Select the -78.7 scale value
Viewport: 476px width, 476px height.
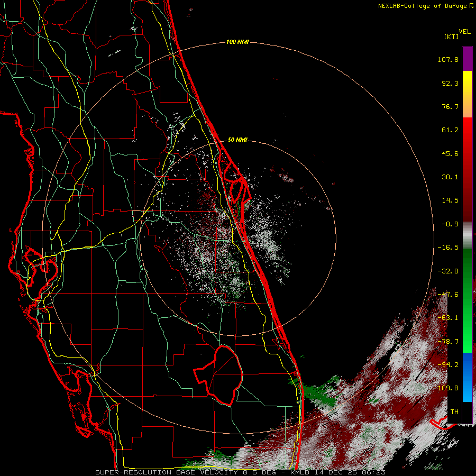(448, 342)
